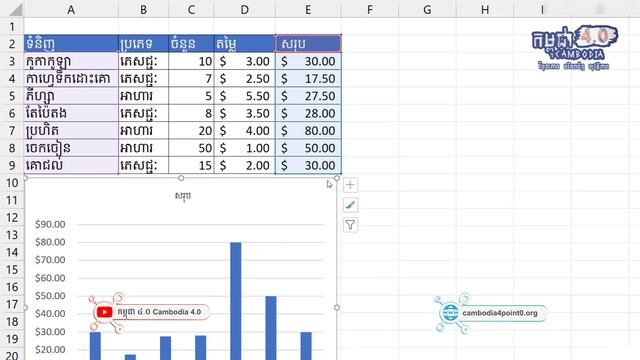
Task: Select column I header
Action: (x=542, y=9)
